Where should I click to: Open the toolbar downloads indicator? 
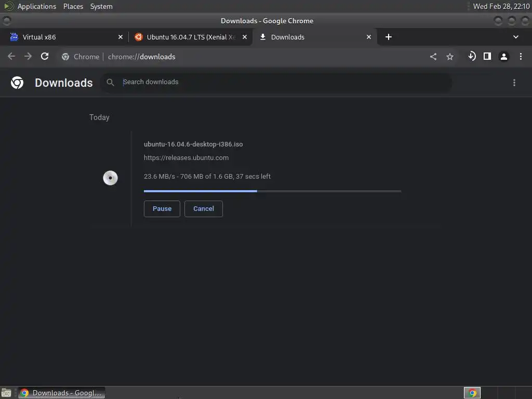click(x=472, y=56)
